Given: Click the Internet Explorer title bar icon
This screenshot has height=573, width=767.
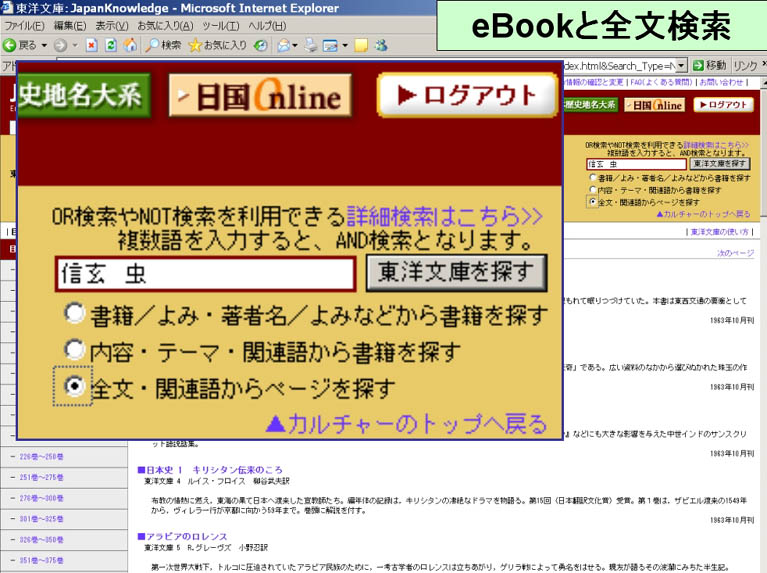Looking at the screenshot, I should pyautogui.click(x=7, y=7).
